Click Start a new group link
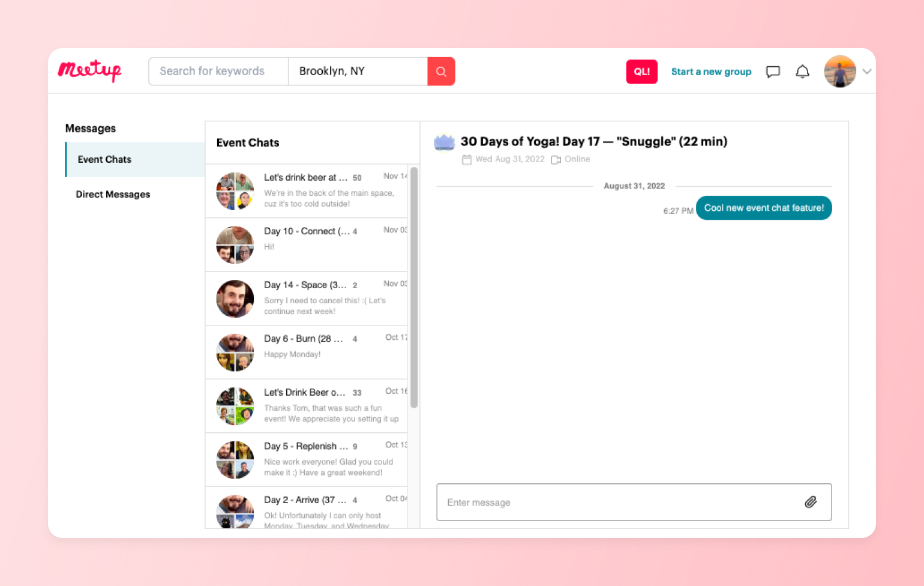Image resolution: width=924 pixels, height=586 pixels. [711, 71]
